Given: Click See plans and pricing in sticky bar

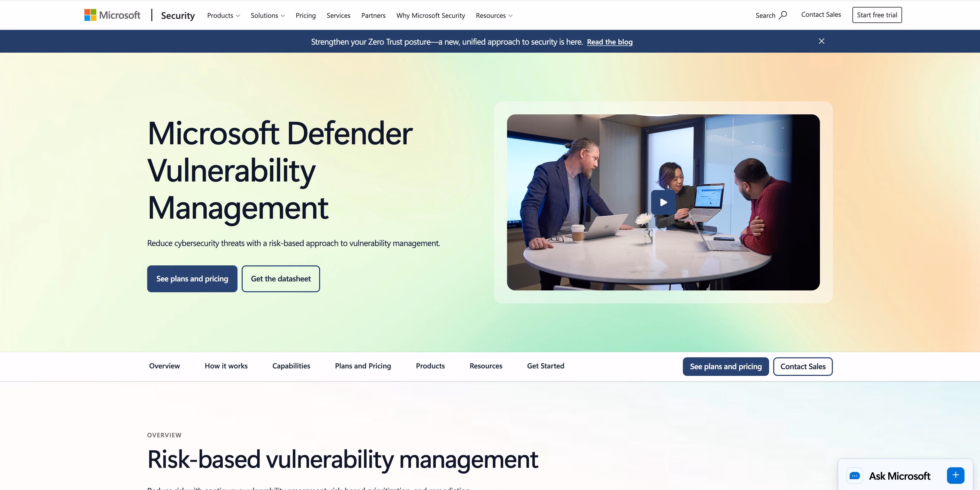Looking at the screenshot, I should tap(725, 366).
